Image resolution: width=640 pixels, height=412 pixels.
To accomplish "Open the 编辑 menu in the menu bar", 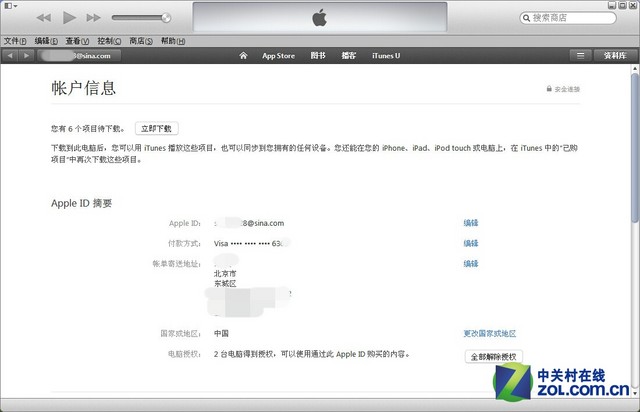I will (x=46, y=41).
